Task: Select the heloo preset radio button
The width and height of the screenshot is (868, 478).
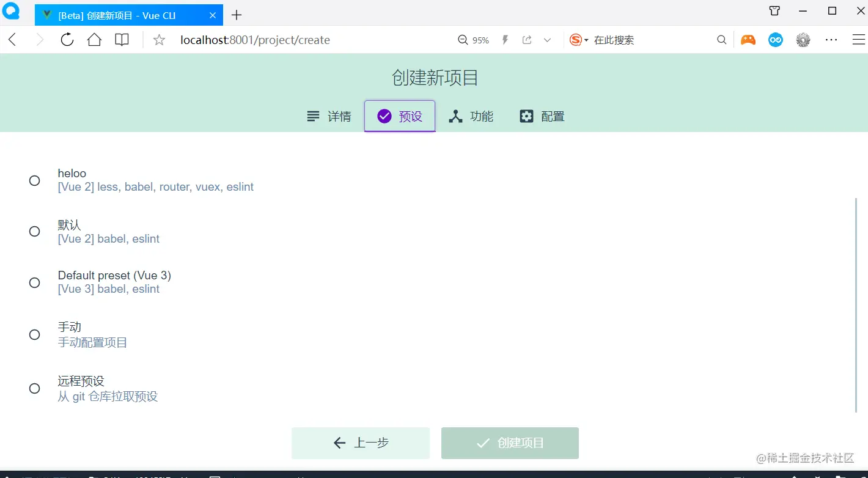Action: click(x=35, y=180)
